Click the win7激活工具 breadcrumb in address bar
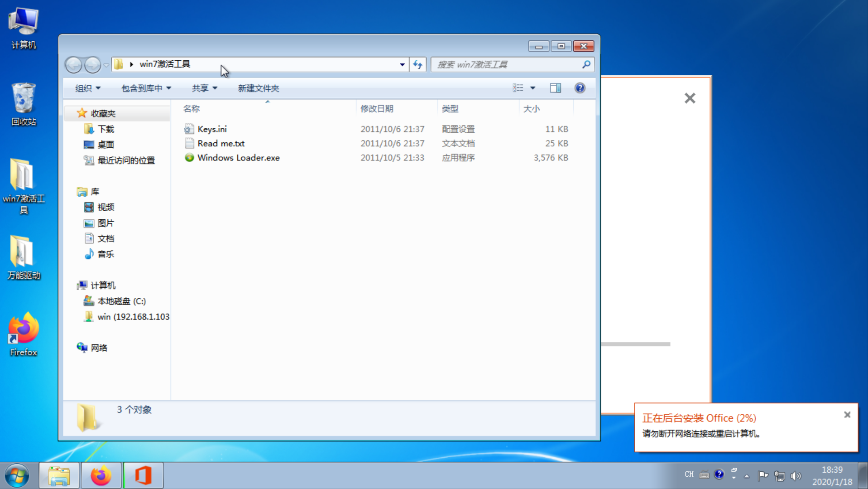 (x=165, y=64)
